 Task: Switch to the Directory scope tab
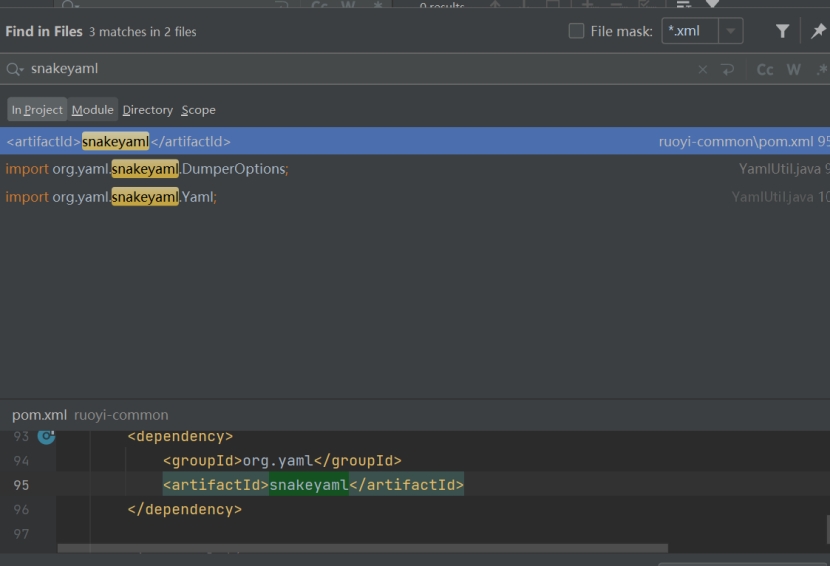click(x=147, y=110)
